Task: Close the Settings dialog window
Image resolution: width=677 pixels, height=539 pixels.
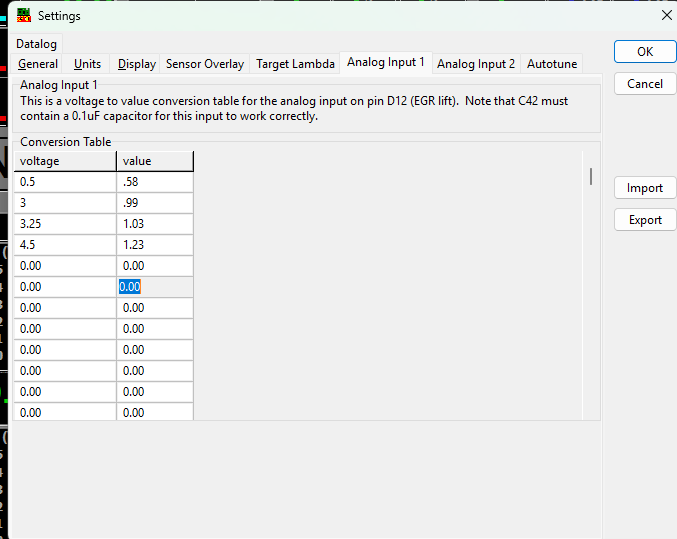Action: tap(667, 15)
